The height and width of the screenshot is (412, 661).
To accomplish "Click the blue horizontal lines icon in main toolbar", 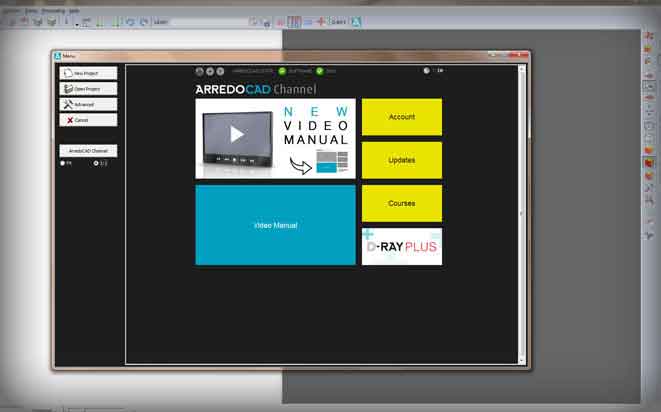I will [308, 22].
